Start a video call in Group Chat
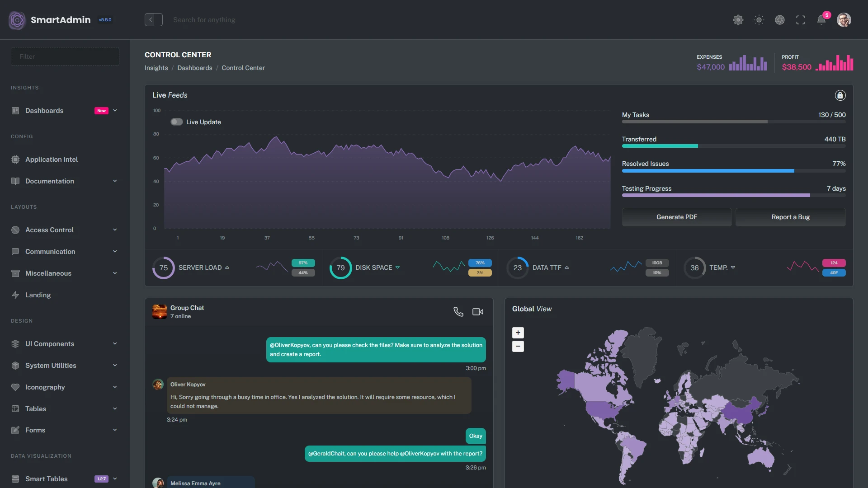Viewport: 868px width, 488px height. (x=478, y=312)
